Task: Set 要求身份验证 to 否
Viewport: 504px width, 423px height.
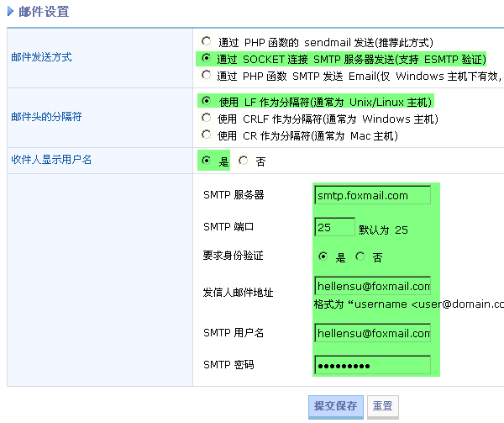Action: (x=360, y=256)
